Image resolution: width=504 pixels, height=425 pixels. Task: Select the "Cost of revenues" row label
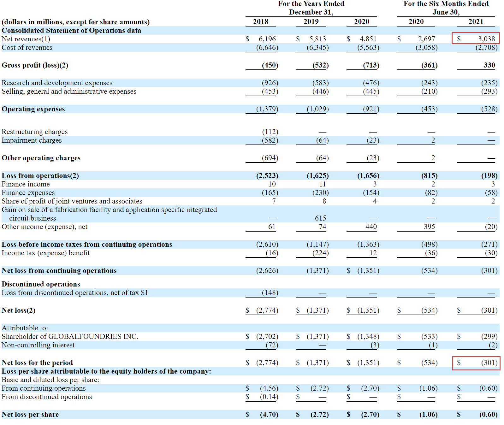coord(27,47)
